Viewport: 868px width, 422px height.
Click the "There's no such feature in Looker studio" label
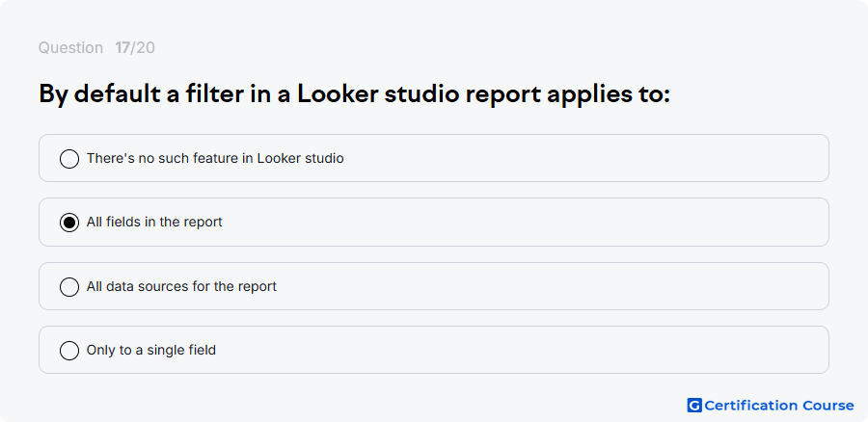pyautogui.click(x=215, y=158)
